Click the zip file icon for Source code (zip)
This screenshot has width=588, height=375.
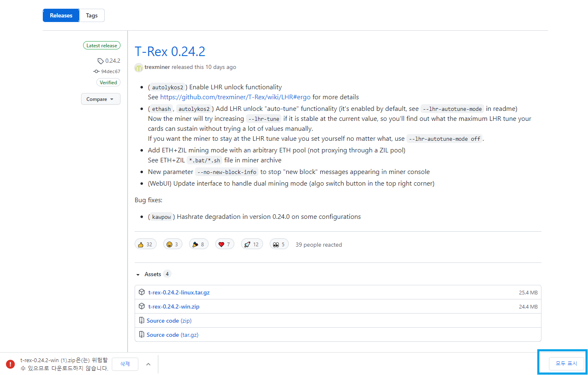(x=142, y=321)
